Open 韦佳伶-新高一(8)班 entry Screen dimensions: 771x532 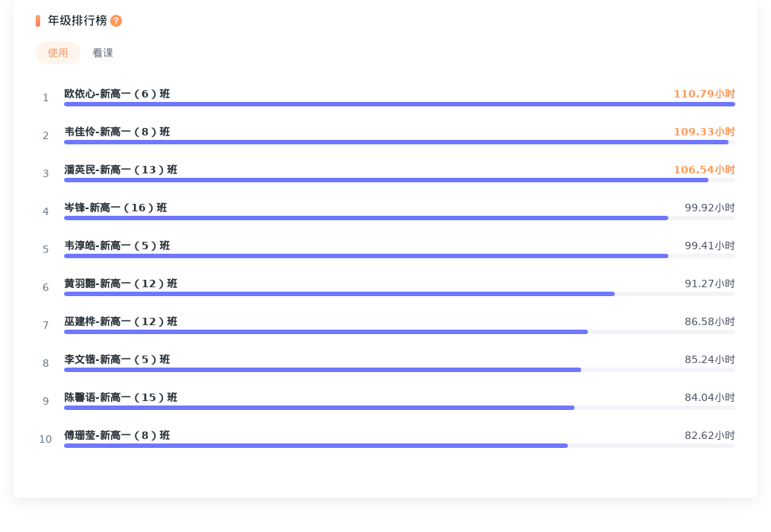tap(117, 132)
